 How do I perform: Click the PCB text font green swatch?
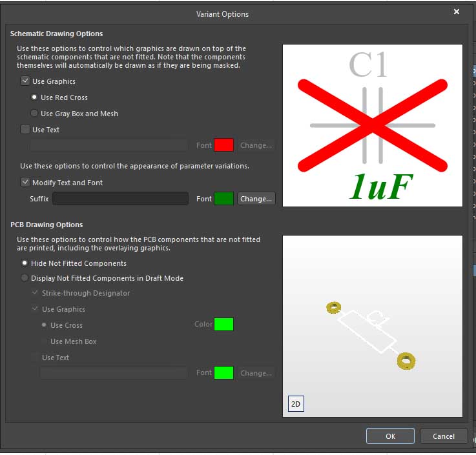223,373
